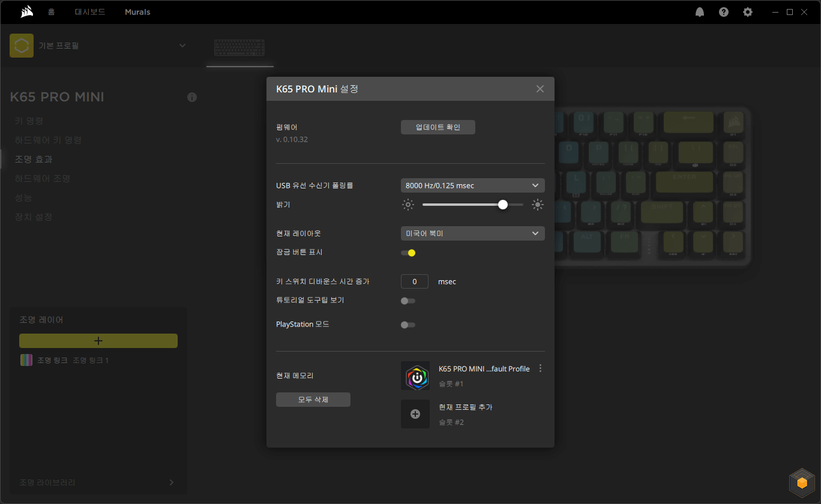Click the plus icon for slot #2
821x504 pixels.
click(415, 414)
